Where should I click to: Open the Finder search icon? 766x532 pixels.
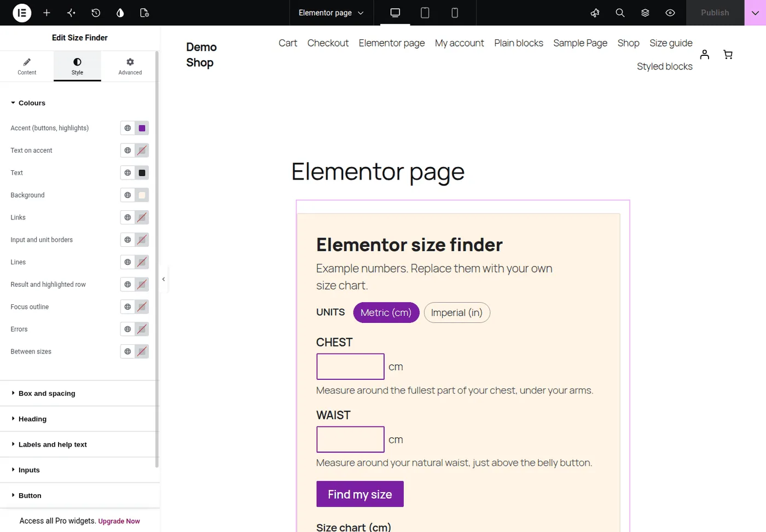[620, 13]
